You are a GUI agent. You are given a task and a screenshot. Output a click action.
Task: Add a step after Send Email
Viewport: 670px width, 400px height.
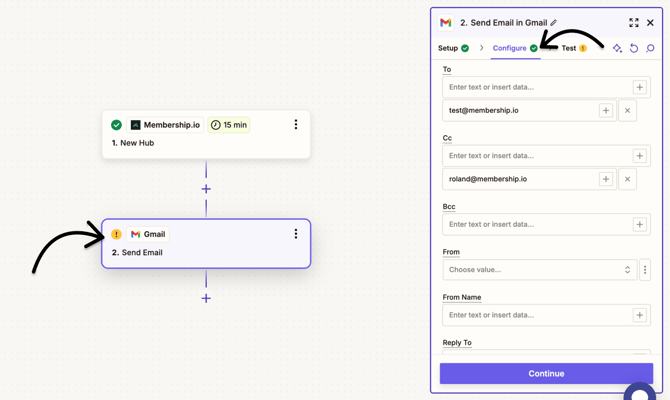pyautogui.click(x=206, y=298)
